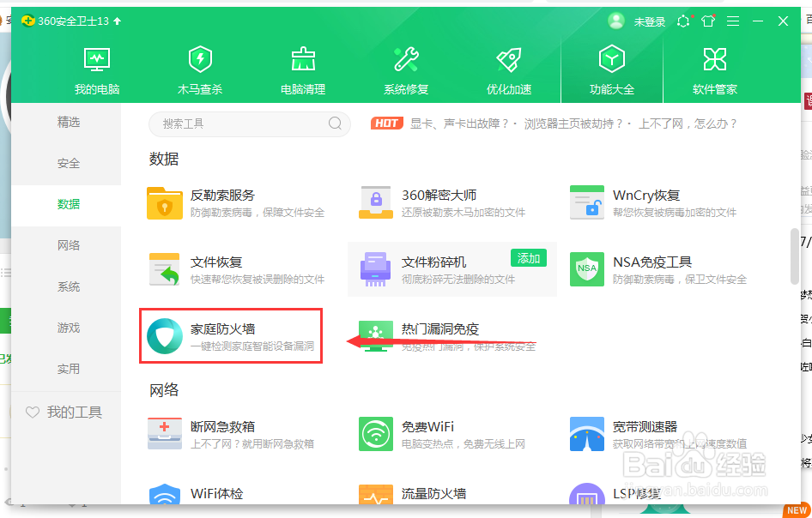Viewport: 812px width, 518px height.
Task: Click description 防御勒索病毒，保障文件安全
Action: coord(258,213)
